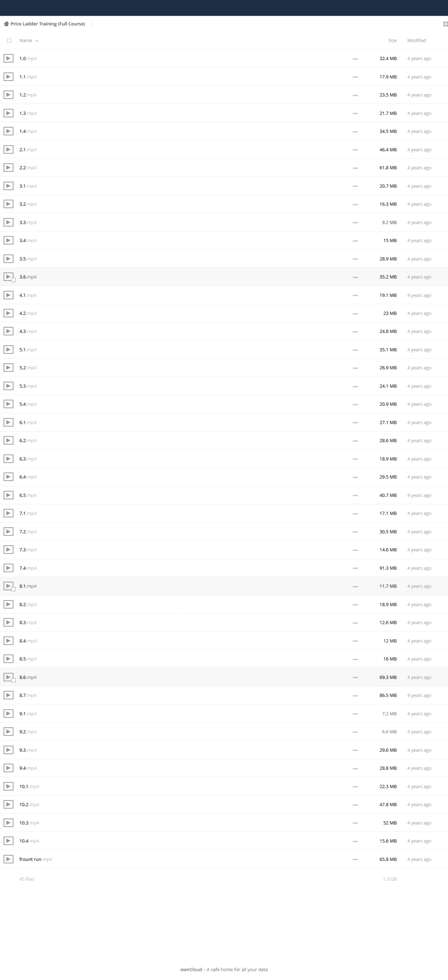The width and height of the screenshot is (448, 980).
Task: Sort files by Modified column
Action: pos(416,40)
